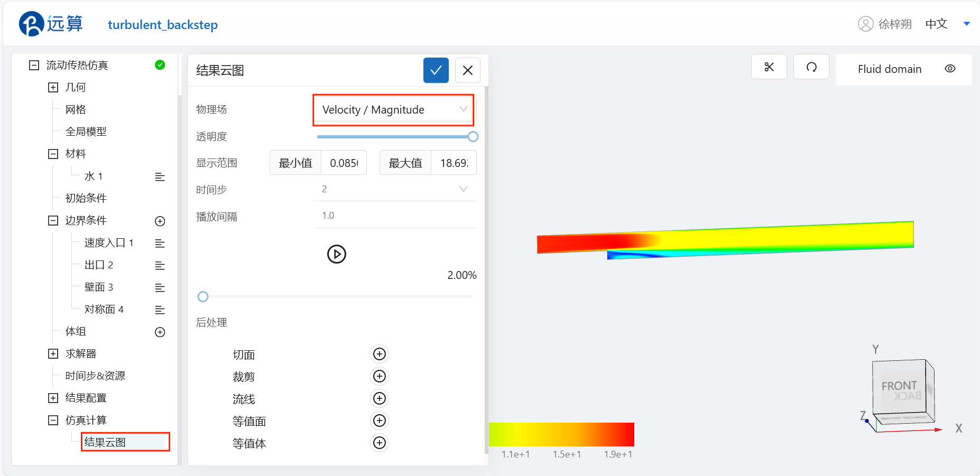Open the 物理场 Velocity / Magnitude dropdown
The image size is (980, 476).
[394, 110]
